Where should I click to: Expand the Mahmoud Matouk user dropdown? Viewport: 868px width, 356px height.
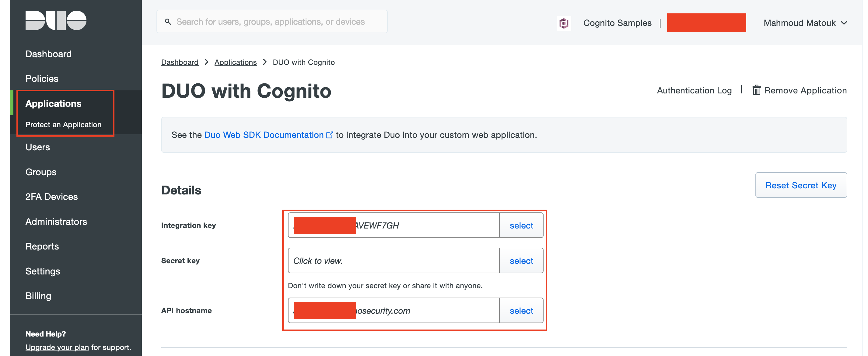[x=805, y=23]
